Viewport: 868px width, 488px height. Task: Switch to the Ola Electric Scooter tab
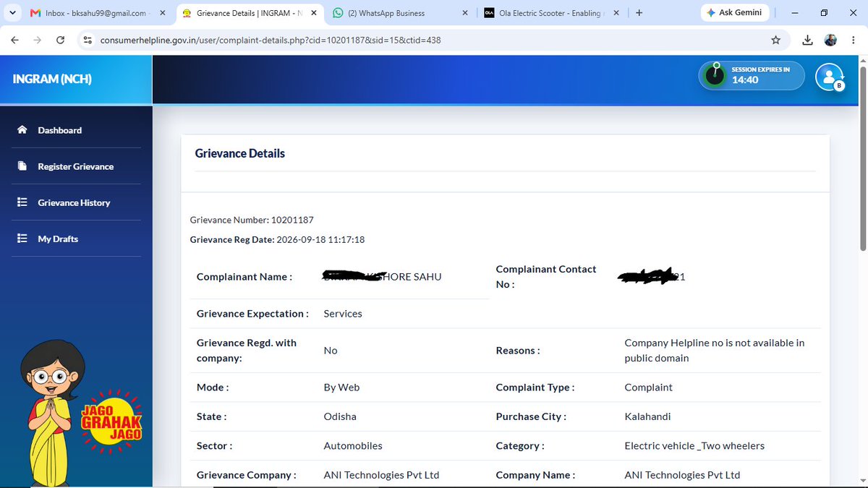coord(550,13)
